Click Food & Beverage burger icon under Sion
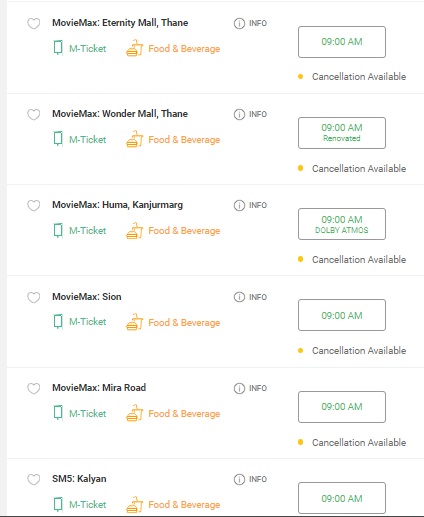This screenshot has width=424, height=517. pos(134,322)
